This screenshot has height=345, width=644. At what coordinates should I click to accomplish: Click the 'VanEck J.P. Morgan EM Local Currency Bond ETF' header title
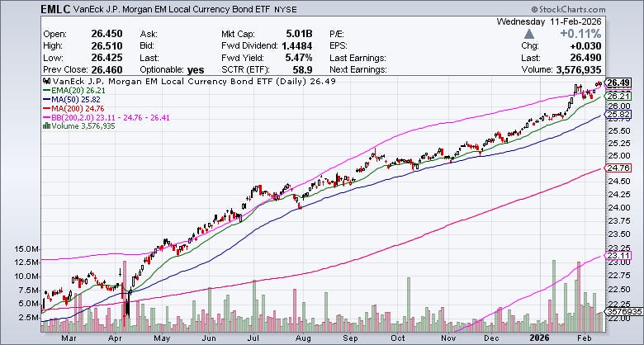(x=172, y=9)
